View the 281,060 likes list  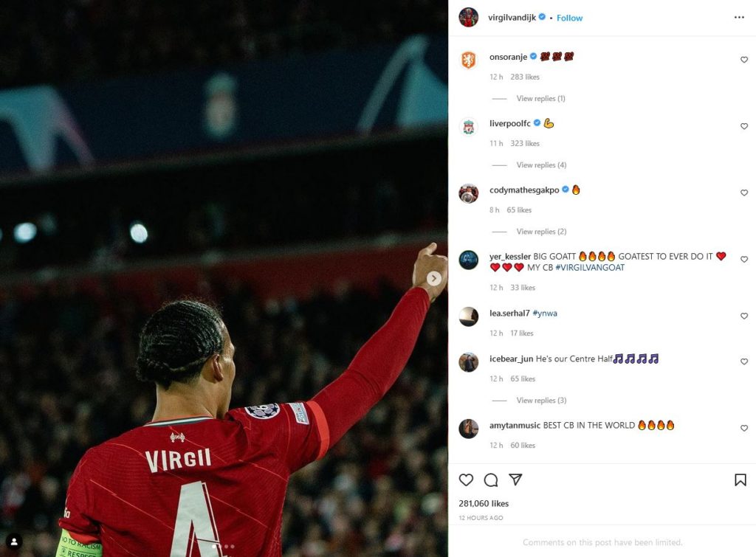tap(484, 503)
